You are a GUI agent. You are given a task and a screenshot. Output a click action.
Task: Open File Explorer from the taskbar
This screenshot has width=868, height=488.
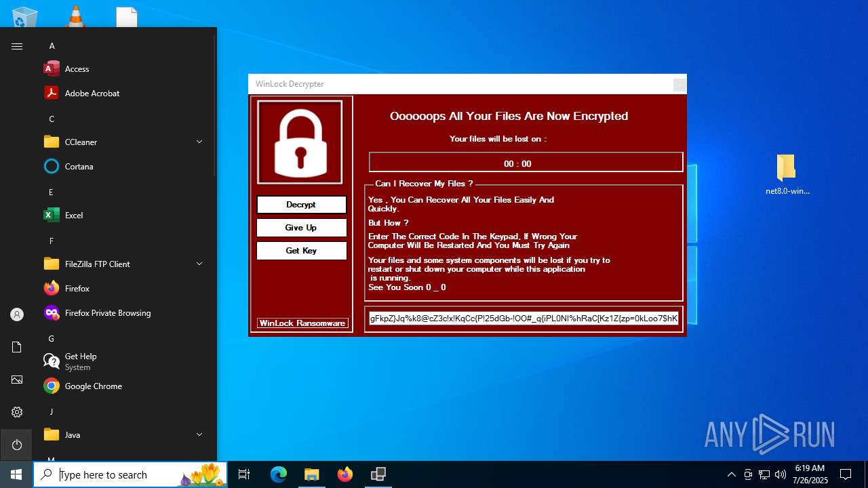[311, 474]
